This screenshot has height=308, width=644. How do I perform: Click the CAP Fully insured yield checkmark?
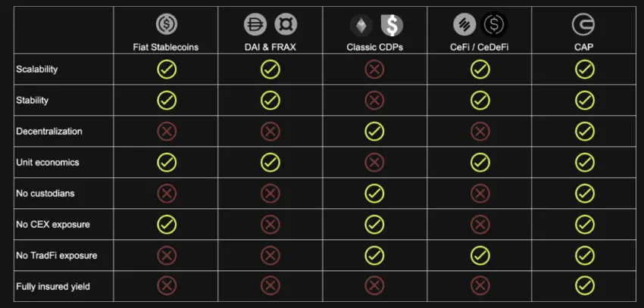tap(584, 285)
